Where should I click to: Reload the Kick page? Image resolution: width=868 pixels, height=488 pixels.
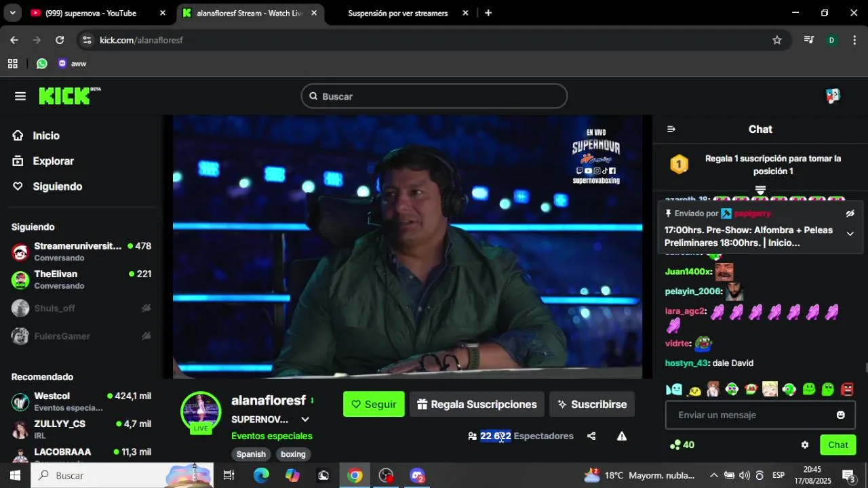tap(60, 40)
